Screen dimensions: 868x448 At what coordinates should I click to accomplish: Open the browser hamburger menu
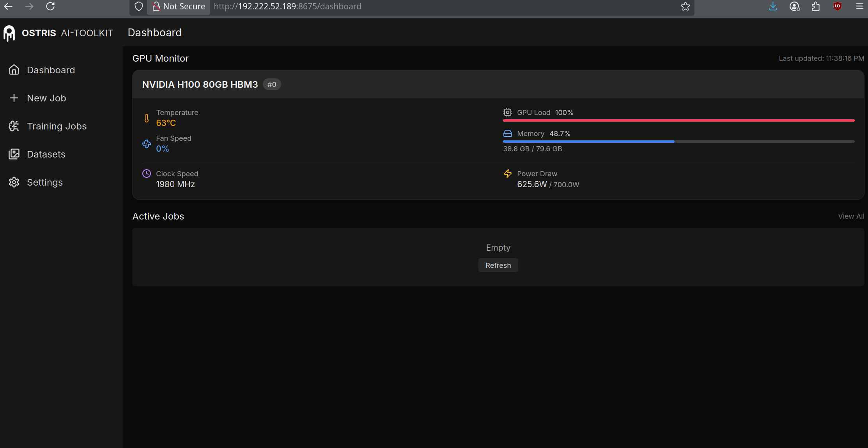[x=859, y=6]
